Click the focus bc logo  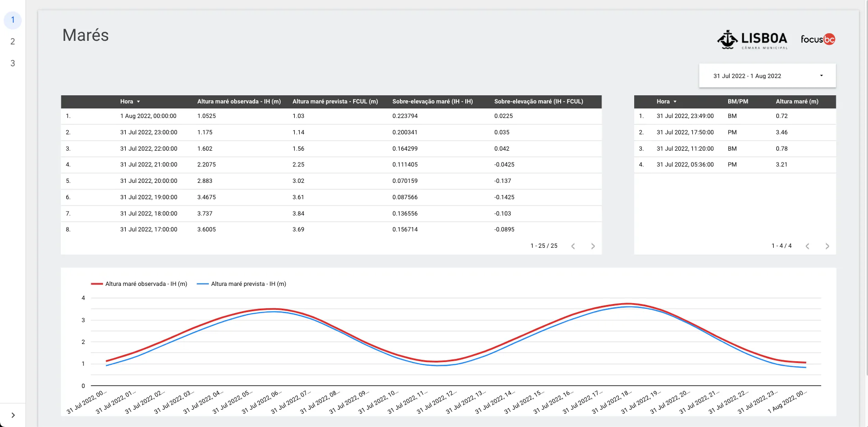pos(817,39)
